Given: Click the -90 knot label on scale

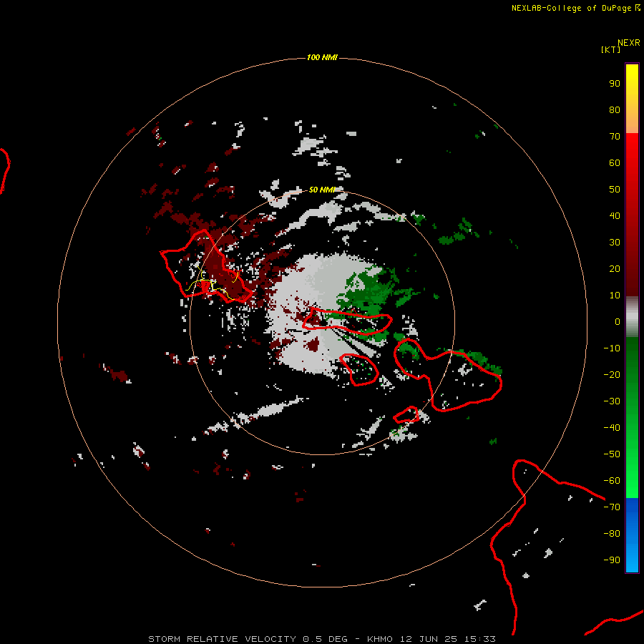Looking at the screenshot, I should click(x=612, y=560).
